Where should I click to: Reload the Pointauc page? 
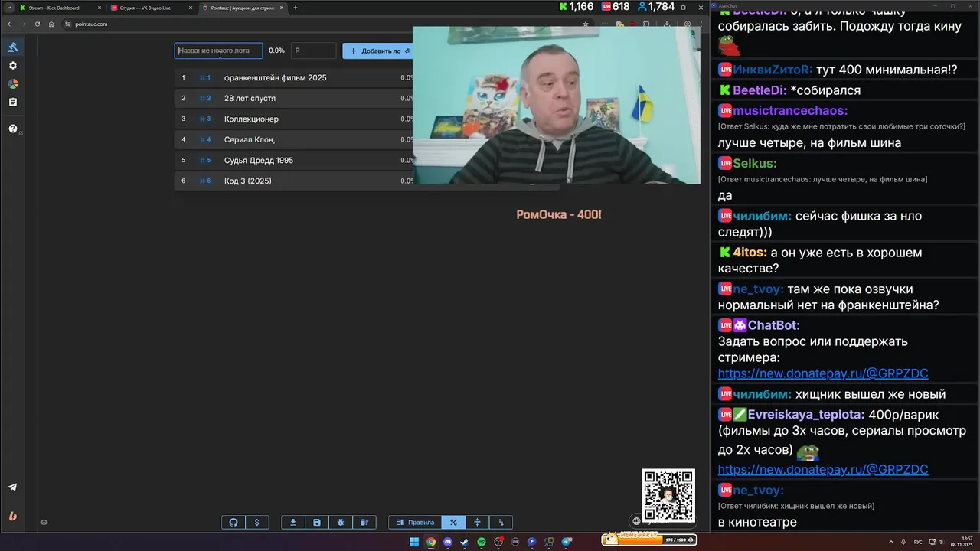pos(37,24)
